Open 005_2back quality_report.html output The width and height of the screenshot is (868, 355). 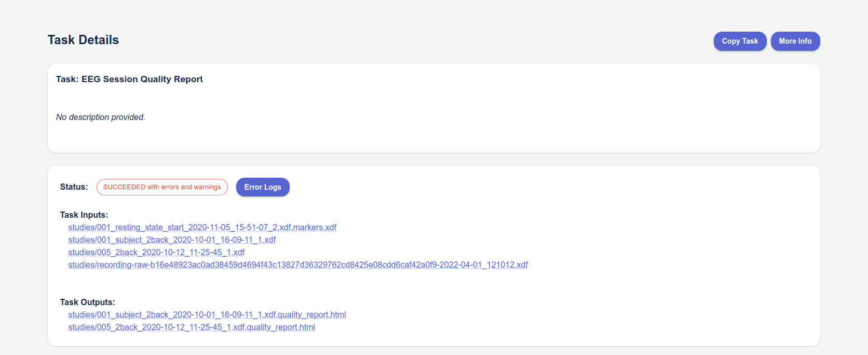click(192, 327)
